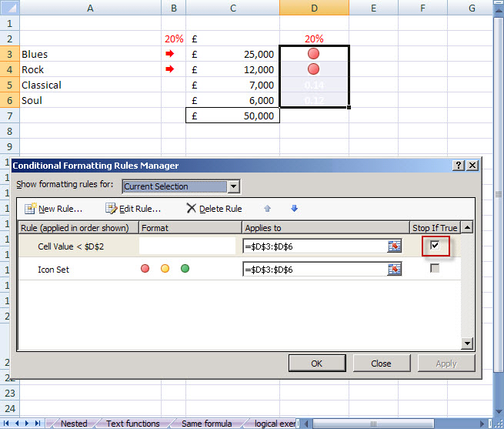The width and height of the screenshot is (504, 429).
Task: Click the dialog Help question mark button
Action: pyautogui.click(x=459, y=166)
